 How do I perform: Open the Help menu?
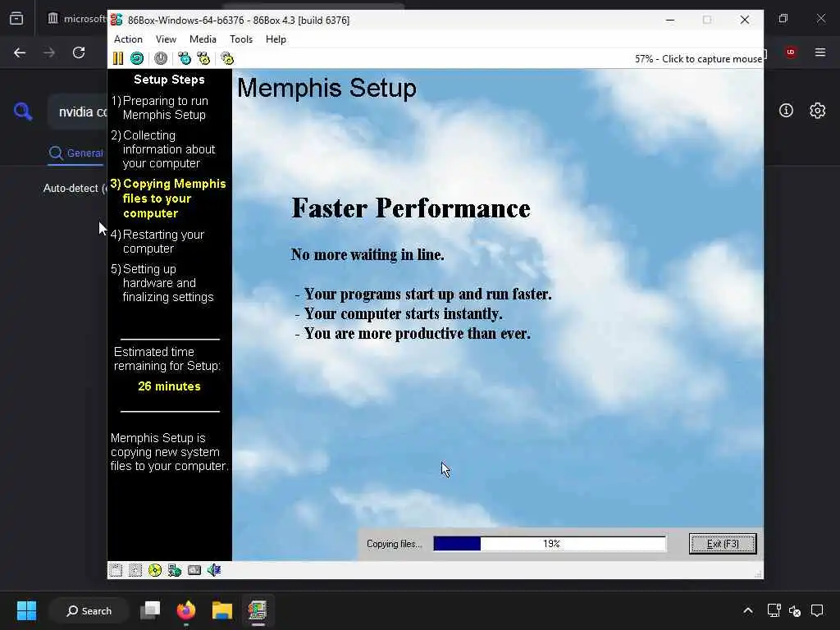pyautogui.click(x=276, y=39)
